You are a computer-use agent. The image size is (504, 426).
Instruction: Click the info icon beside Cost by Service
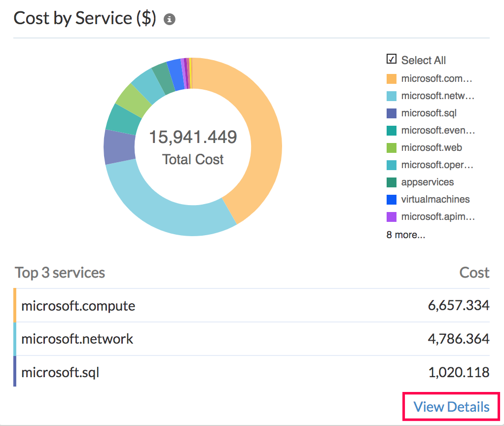170,19
